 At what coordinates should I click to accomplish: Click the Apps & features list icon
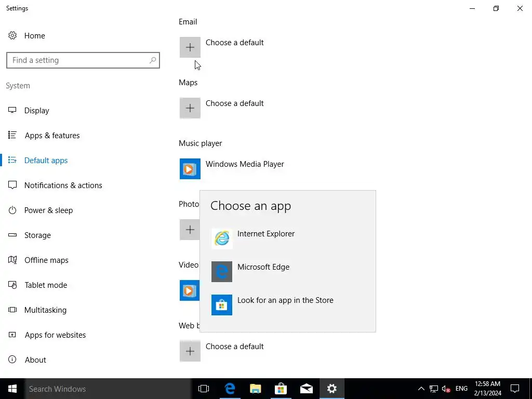click(12, 135)
